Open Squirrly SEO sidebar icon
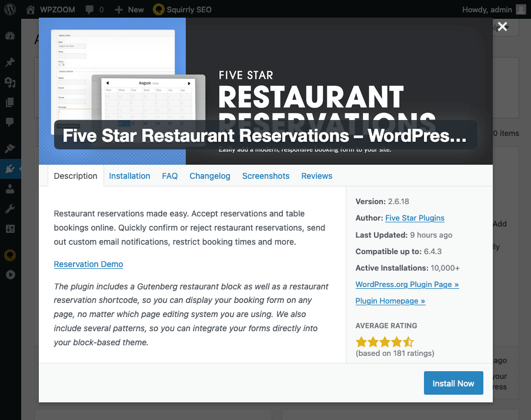This screenshot has height=420, width=531. click(x=10, y=255)
